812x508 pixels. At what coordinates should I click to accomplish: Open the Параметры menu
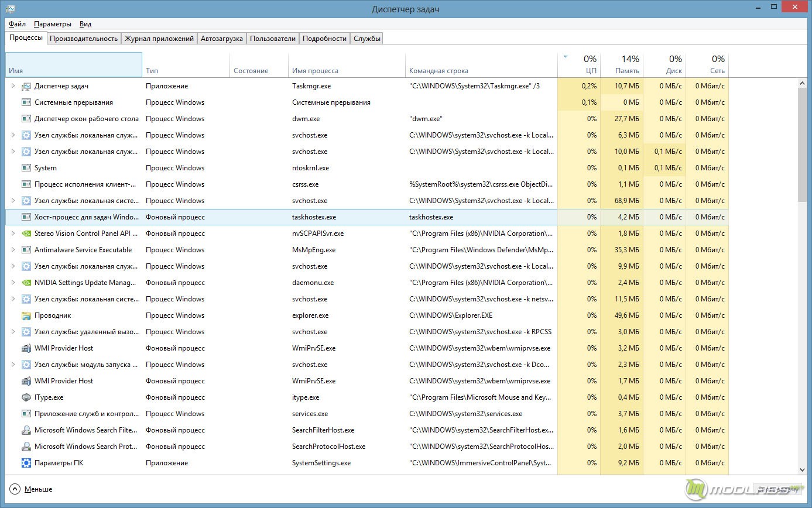53,24
